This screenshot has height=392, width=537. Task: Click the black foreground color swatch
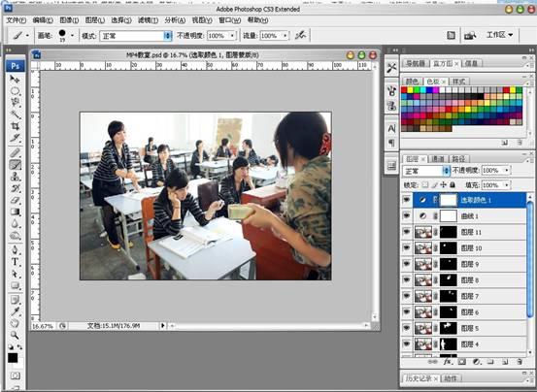13,358
